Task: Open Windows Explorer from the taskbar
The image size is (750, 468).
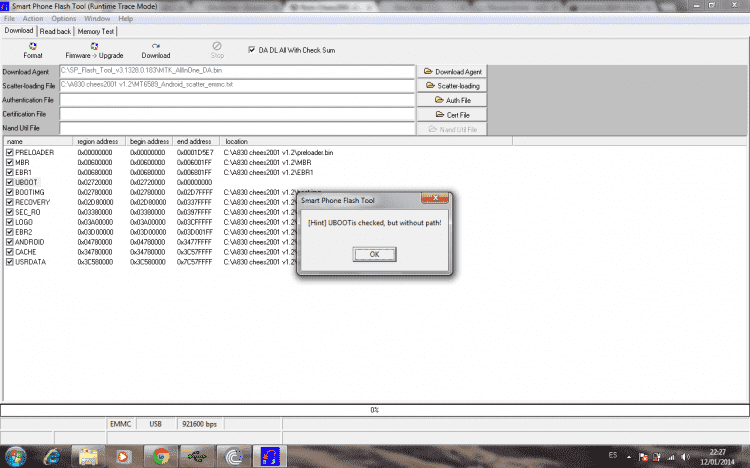Action: coord(88,457)
